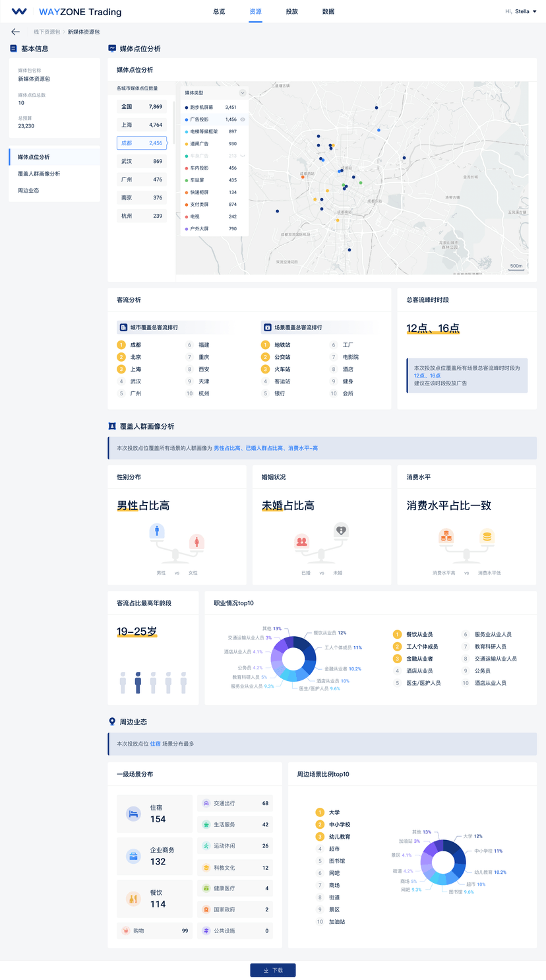Toggle visibility eye for 广告投影
Image resolution: width=546 pixels, height=980 pixels.
pyautogui.click(x=243, y=119)
